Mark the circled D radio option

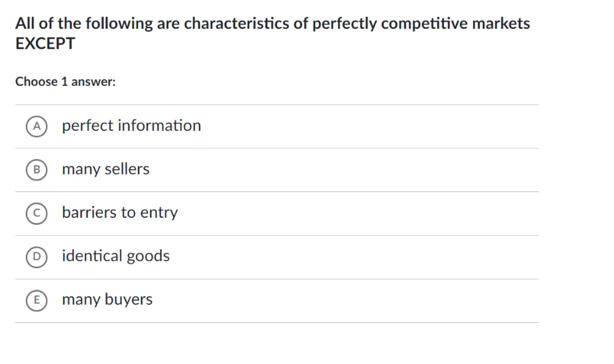37,257
